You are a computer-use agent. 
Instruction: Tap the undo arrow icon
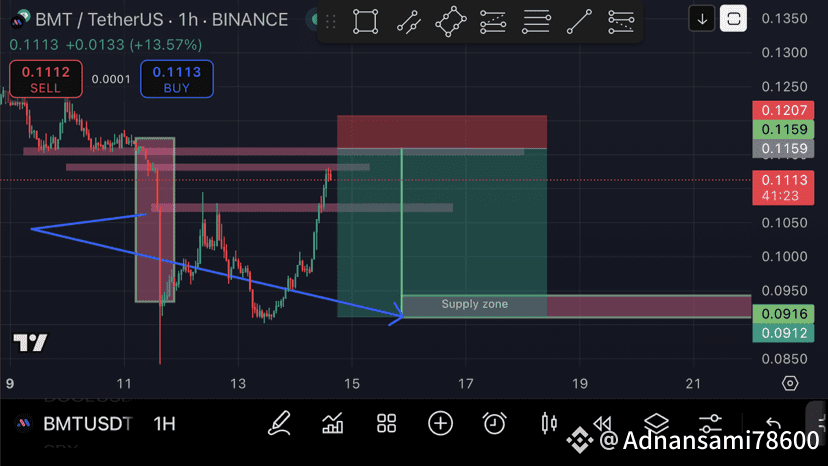pos(773,423)
